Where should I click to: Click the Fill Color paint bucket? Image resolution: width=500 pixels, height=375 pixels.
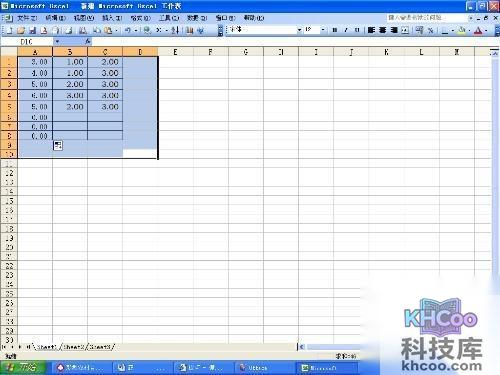[x=462, y=30]
